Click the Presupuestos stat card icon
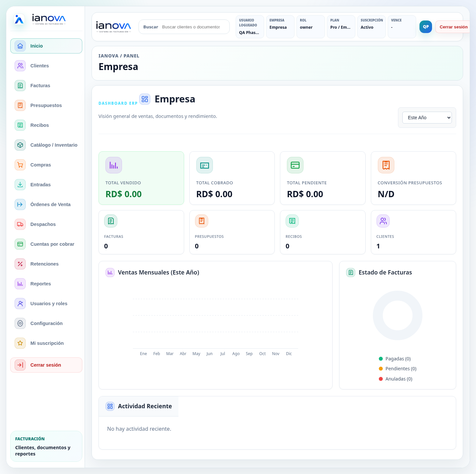The width and height of the screenshot is (476, 474). (x=202, y=221)
